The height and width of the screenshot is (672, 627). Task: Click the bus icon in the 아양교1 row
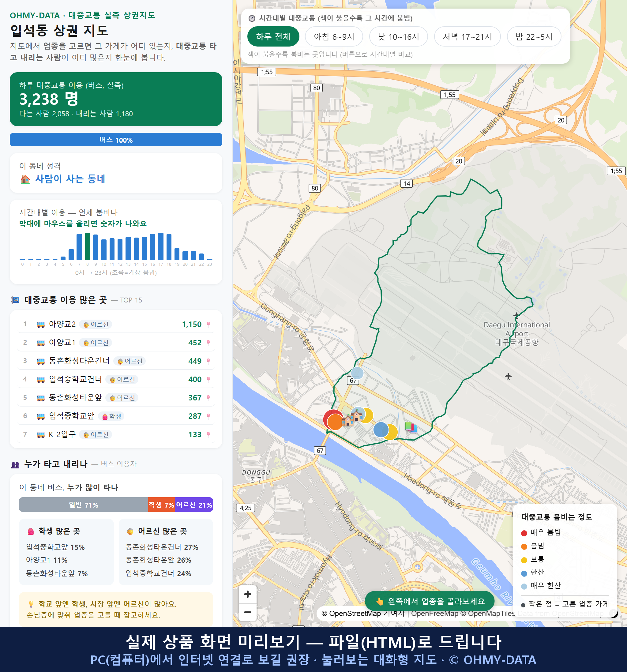click(40, 343)
